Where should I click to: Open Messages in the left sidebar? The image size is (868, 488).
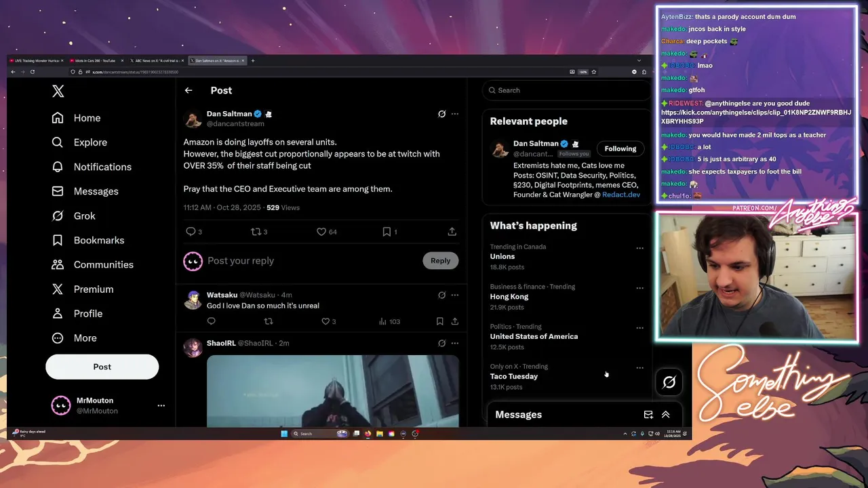(x=85, y=191)
